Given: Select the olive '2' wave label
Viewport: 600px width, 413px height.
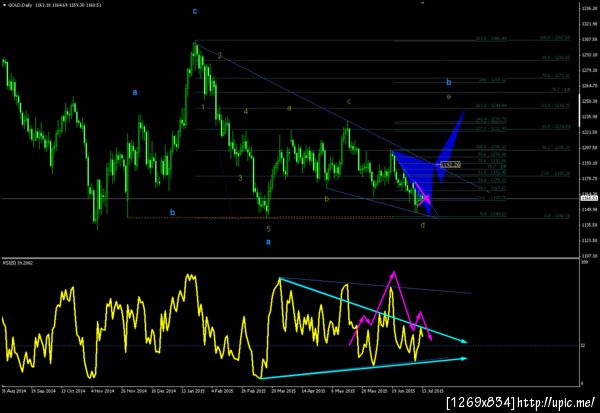Looking at the screenshot, I should pos(220,56).
